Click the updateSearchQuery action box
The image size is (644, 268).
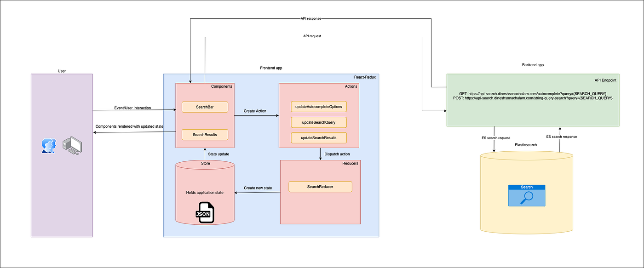(319, 122)
